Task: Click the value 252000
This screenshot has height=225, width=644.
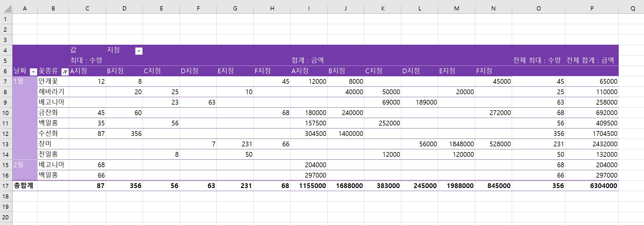Action: point(383,123)
